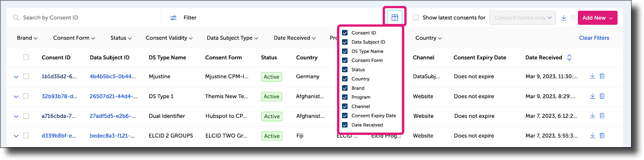Open the Consent Form filter dropdown

(x=74, y=38)
